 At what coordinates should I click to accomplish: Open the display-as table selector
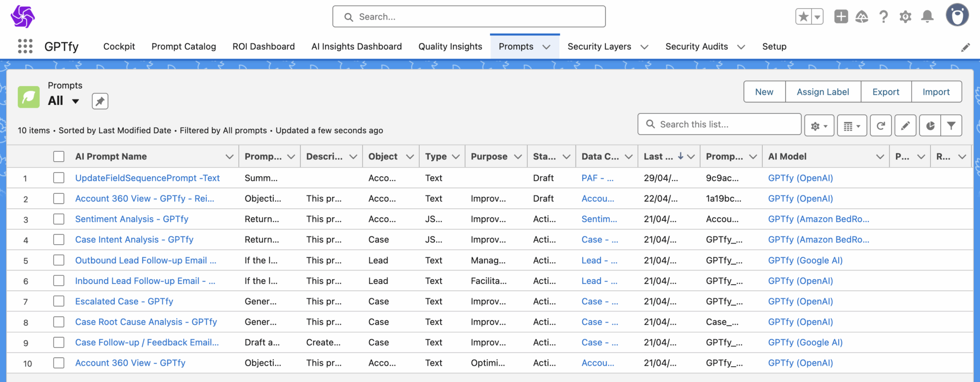click(x=852, y=125)
